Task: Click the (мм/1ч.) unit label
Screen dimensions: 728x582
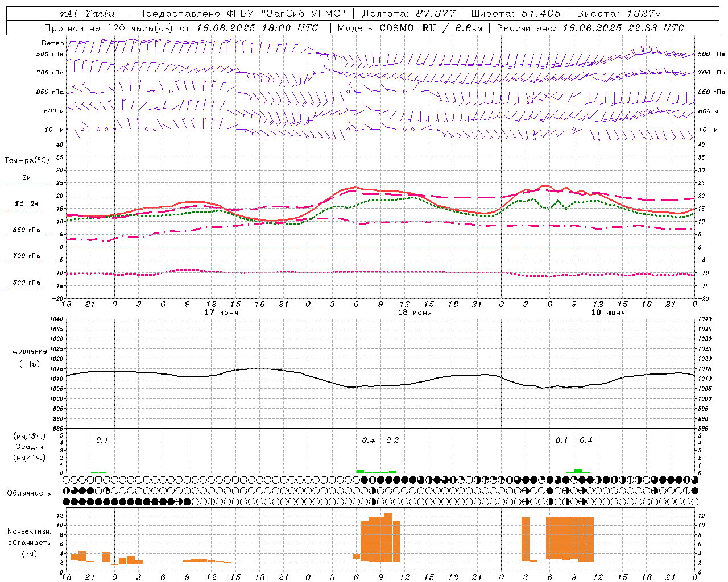Action: pyautogui.click(x=30, y=458)
